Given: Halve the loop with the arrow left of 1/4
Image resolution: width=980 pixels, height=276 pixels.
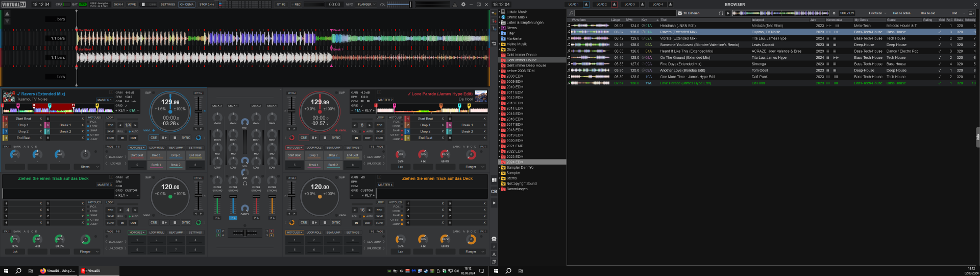Looking at the screenshot, I should 120,125.
